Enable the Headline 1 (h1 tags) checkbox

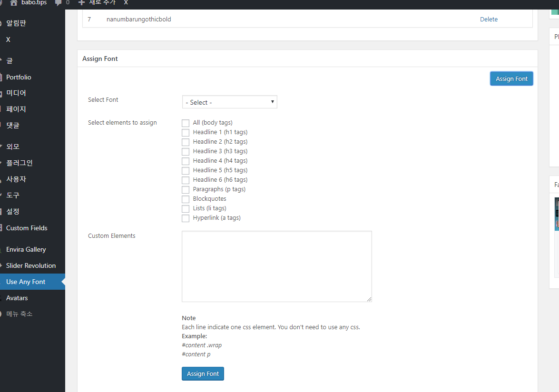(186, 133)
